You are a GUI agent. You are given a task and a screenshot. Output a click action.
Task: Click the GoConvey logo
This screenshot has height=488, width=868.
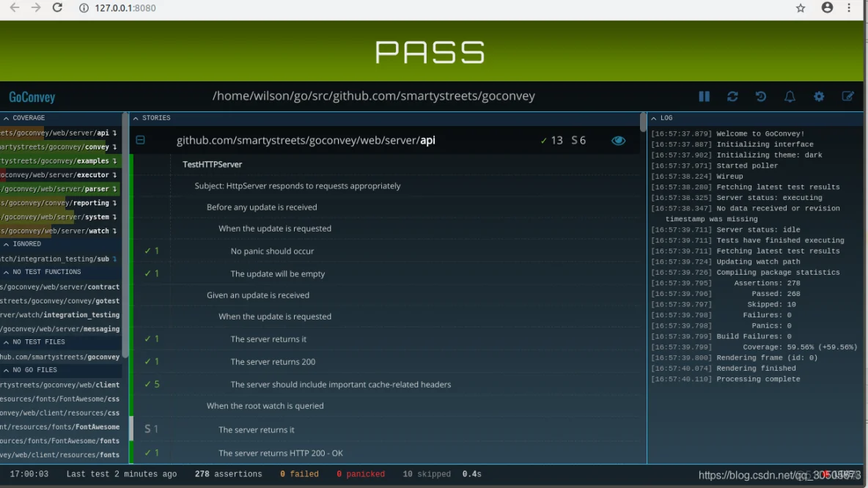[32, 97]
